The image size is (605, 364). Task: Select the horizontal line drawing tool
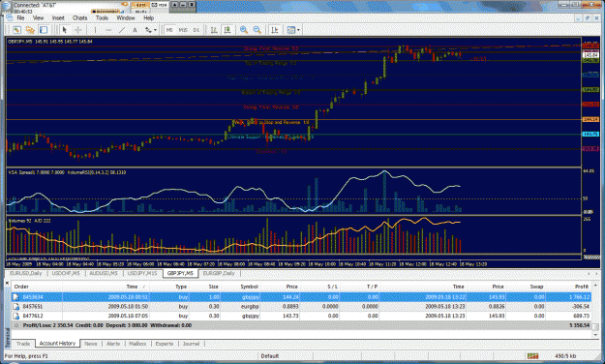click(108, 30)
